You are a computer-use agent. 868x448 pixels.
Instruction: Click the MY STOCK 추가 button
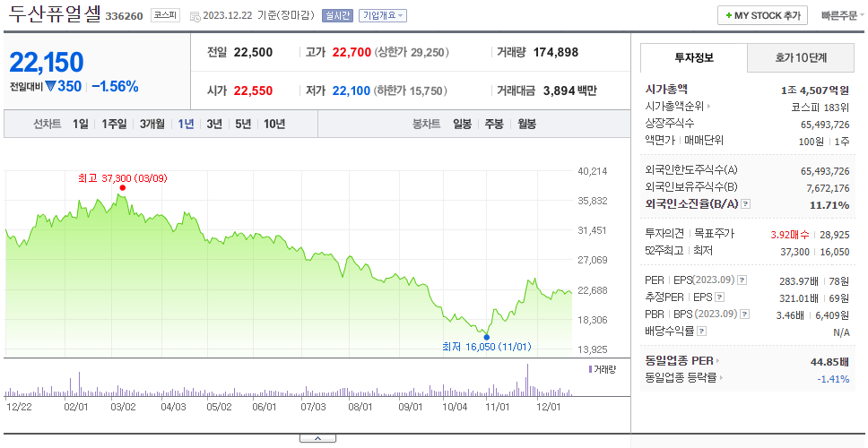763,15
